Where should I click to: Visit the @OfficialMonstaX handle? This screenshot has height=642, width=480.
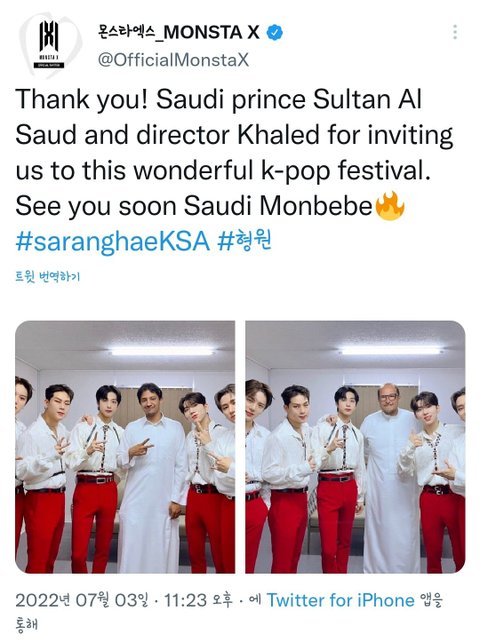(x=173, y=60)
